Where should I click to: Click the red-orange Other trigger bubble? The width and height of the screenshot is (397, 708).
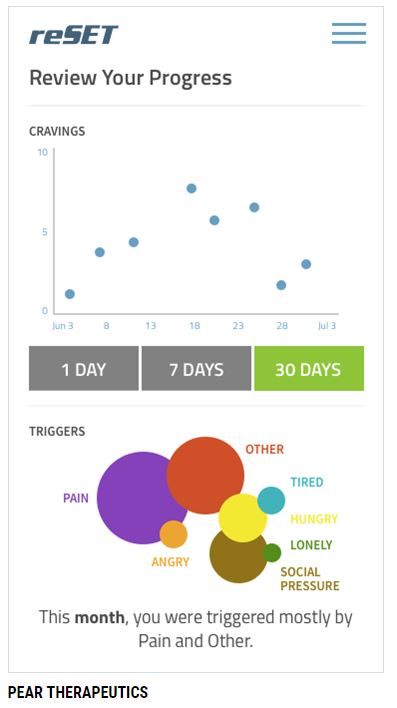coord(206,475)
